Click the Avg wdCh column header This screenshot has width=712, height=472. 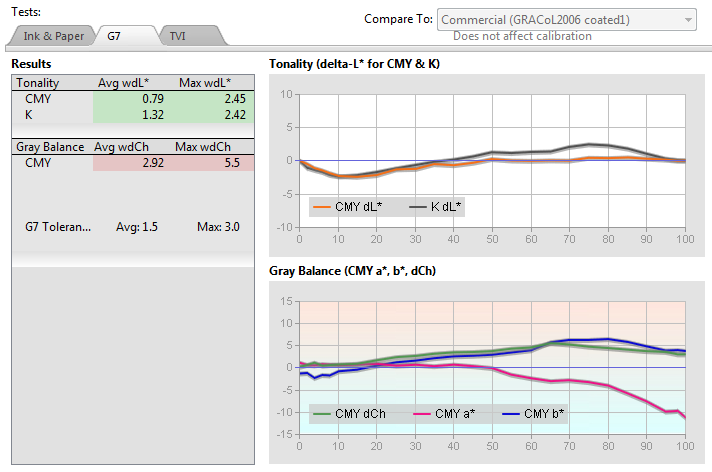point(121,147)
